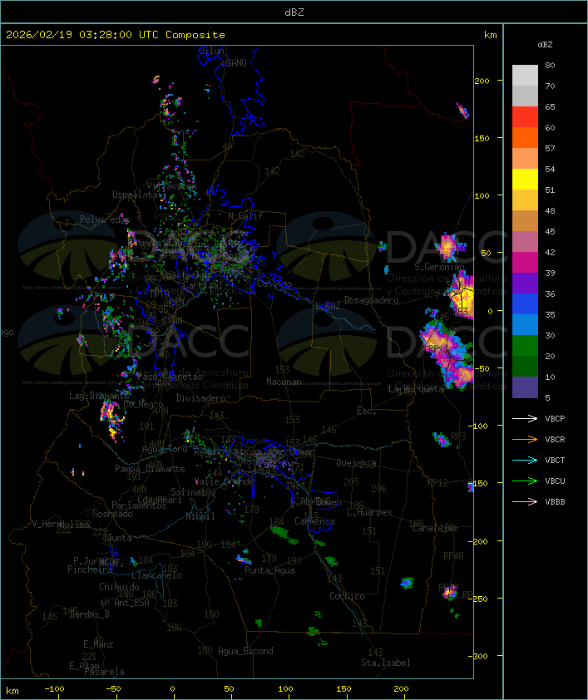Click the 'km' label at top right of the map
Screen dimensions: 588x700
[490, 35]
